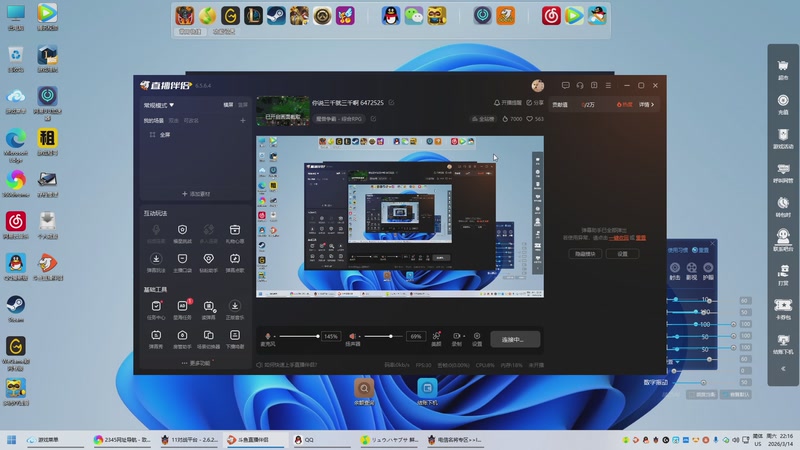Screen dimensions: 800x450
Task: Click the 魔兽争霸 category tag
Action: pos(339,119)
